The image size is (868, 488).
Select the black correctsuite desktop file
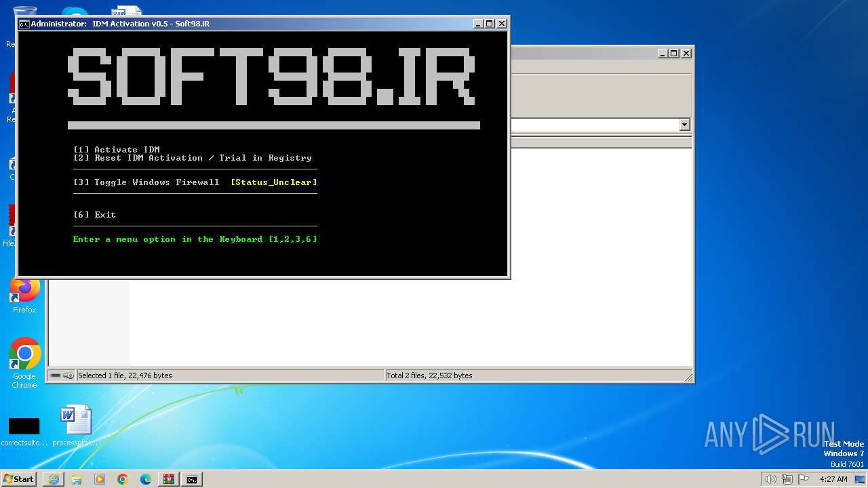click(24, 431)
